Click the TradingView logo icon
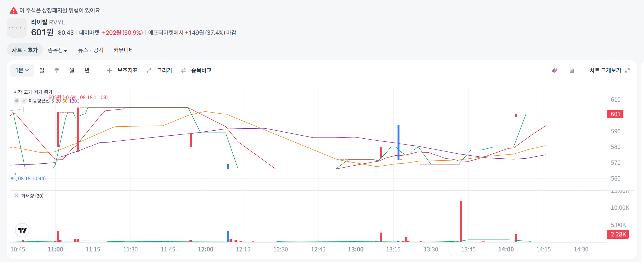 22,230
